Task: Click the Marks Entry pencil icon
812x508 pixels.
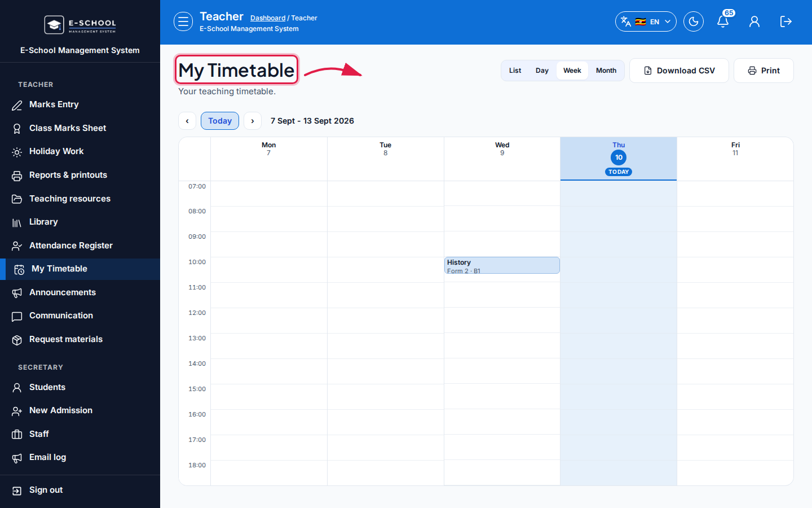Action: click(x=17, y=105)
